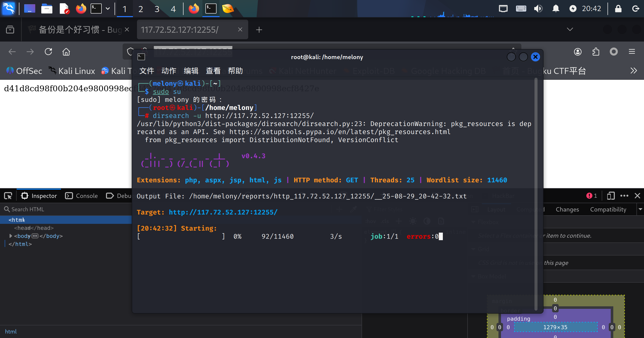Open the Firefox account profile icon
This screenshot has height=338, width=644.
pos(578,52)
